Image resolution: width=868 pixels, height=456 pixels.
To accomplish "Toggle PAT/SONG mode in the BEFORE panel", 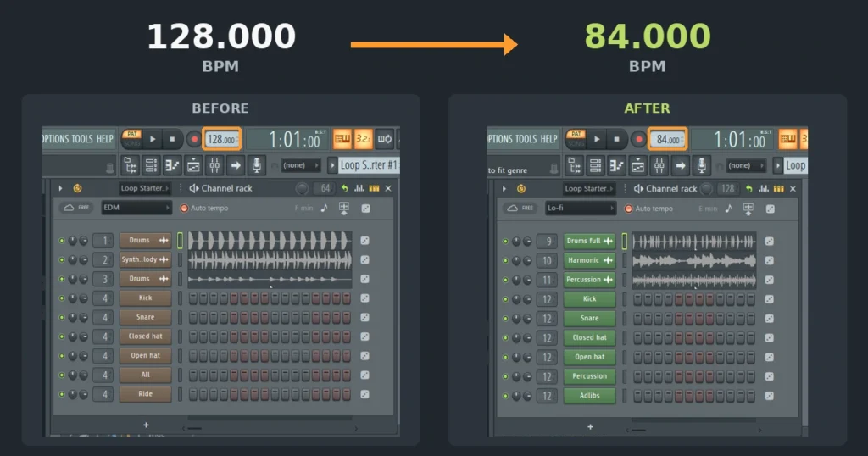I will coord(132,138).
